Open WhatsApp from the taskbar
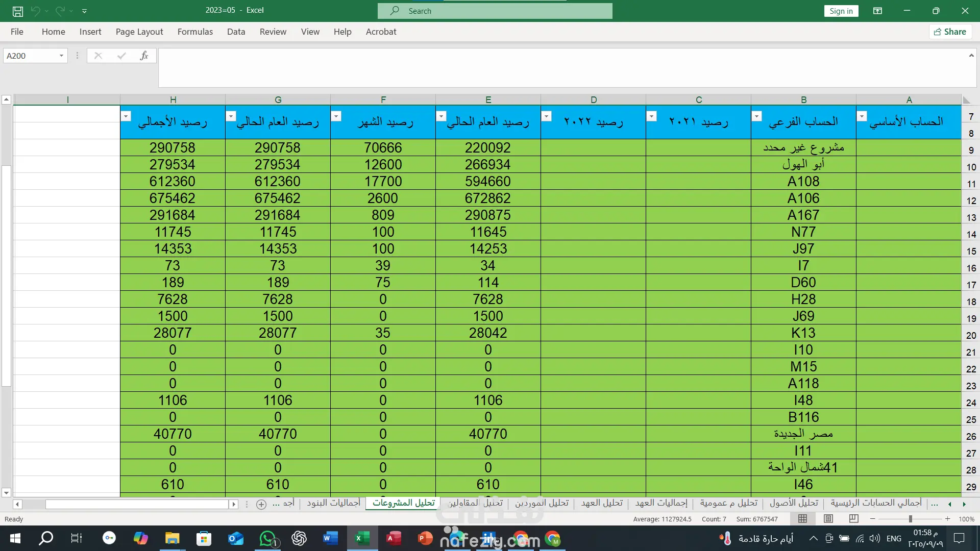The width and height of the screenshot is (980, 551). pos(267,538)
